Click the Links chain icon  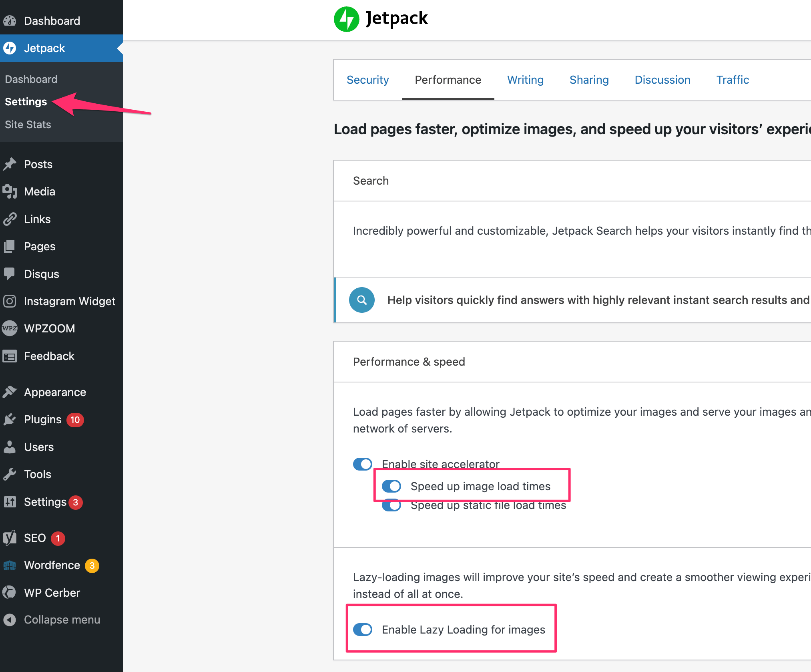(x=10, y=219)
